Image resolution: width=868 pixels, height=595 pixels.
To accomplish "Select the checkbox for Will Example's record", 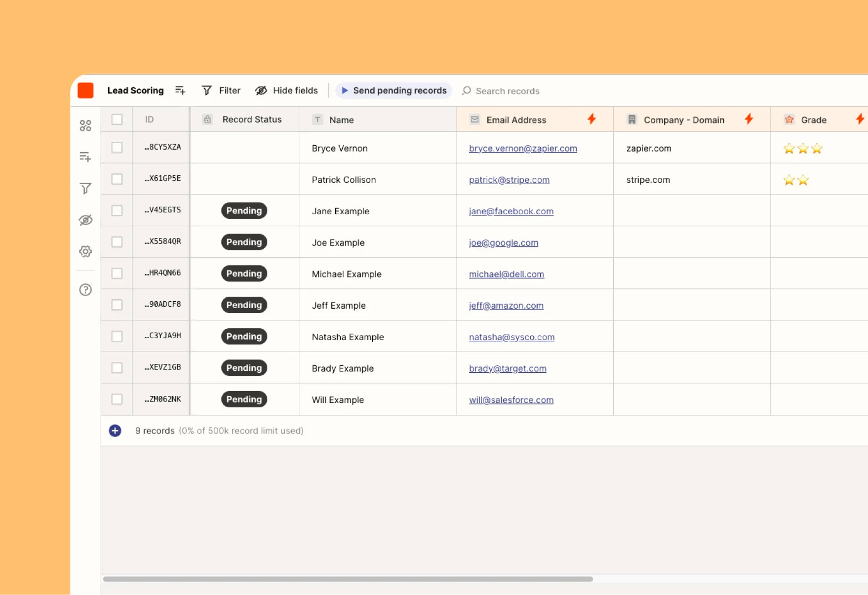I will [x=117, y=399].
